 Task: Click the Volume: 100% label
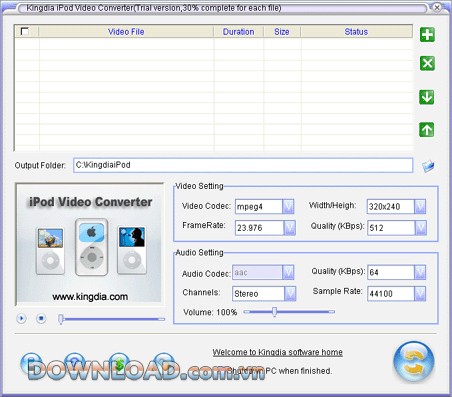pos(210,312)
